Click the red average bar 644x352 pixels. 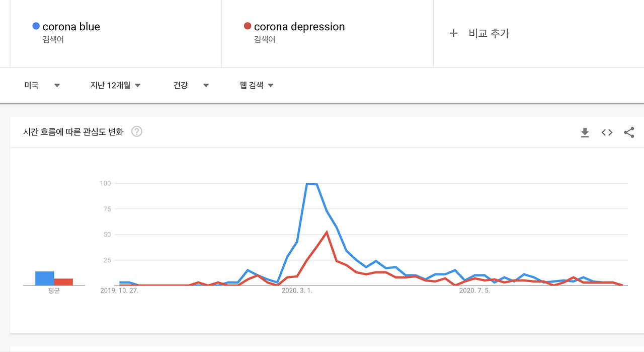(63, 282)
